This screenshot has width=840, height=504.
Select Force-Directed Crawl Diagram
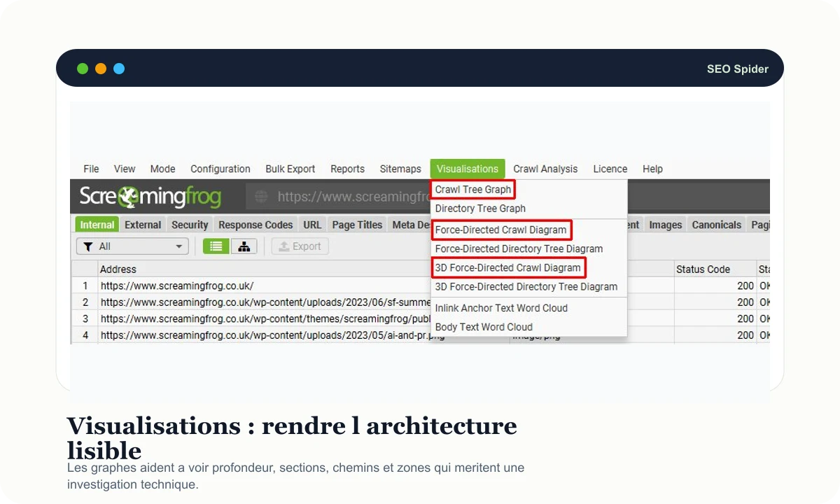[501, 230]
